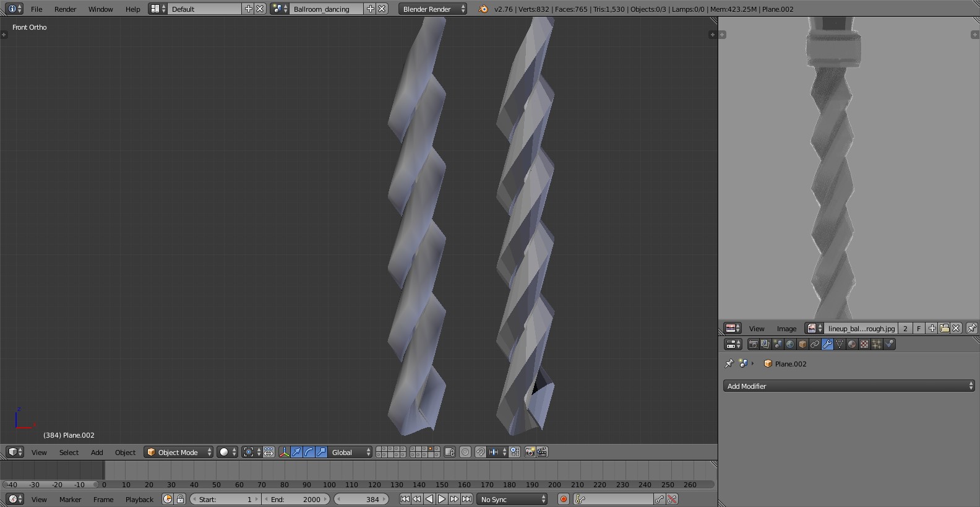Open the Window menu
980x507 pixels.
click(100, 9)
